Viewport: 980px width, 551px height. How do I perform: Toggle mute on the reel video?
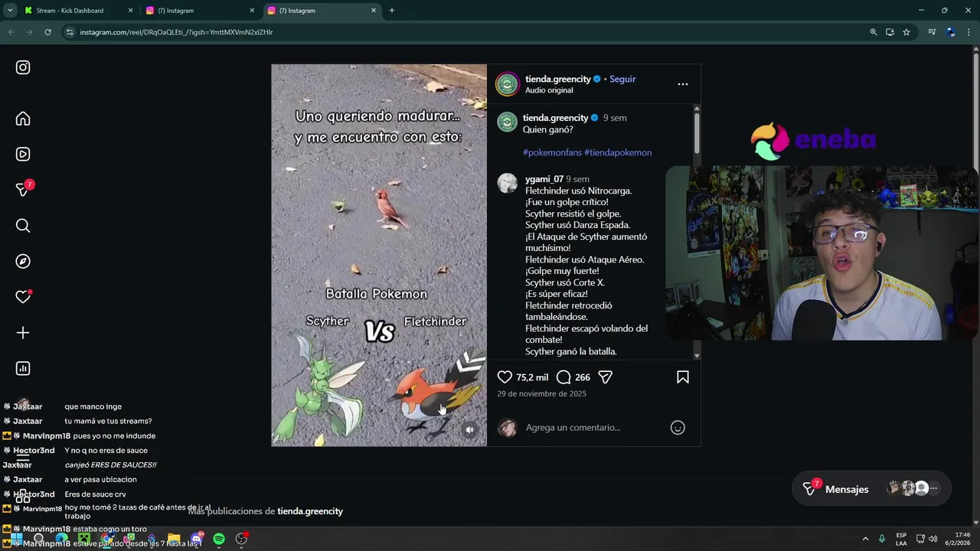click(470, 430)
